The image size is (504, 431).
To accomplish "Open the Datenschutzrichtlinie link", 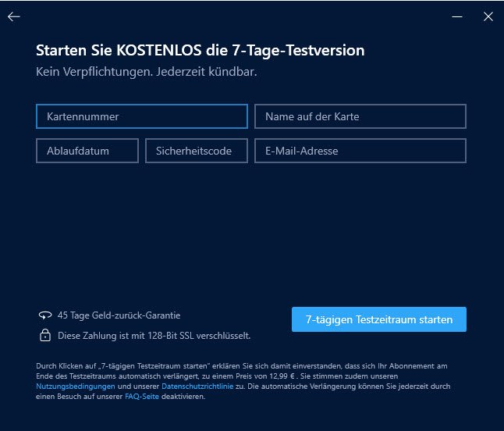I will click(x=197, y=386).
